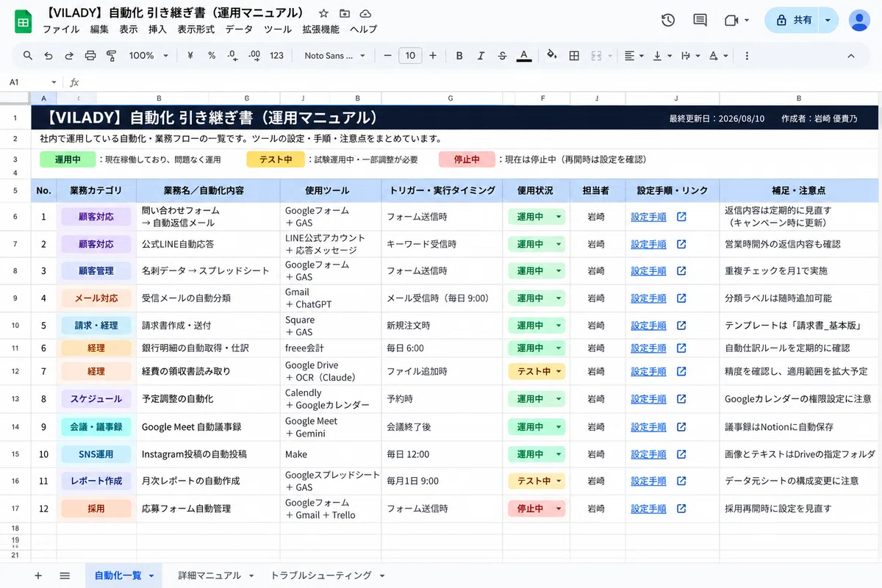
Task: Open vertical align options
Action: (661, 56)
